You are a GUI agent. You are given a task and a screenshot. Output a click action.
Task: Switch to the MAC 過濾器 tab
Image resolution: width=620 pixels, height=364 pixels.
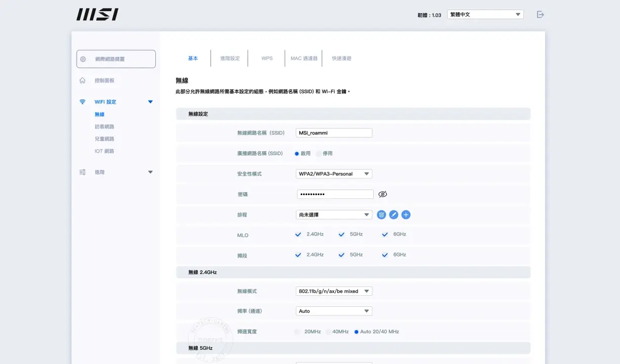[304, 58]
